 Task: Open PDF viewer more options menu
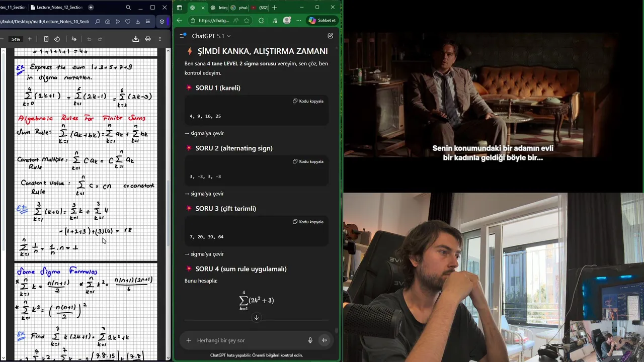(160, 39)
